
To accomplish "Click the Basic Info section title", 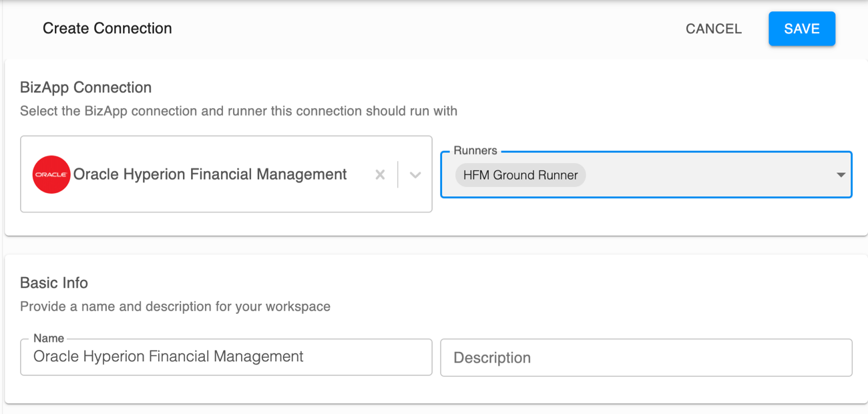I will tap(54, 283).
